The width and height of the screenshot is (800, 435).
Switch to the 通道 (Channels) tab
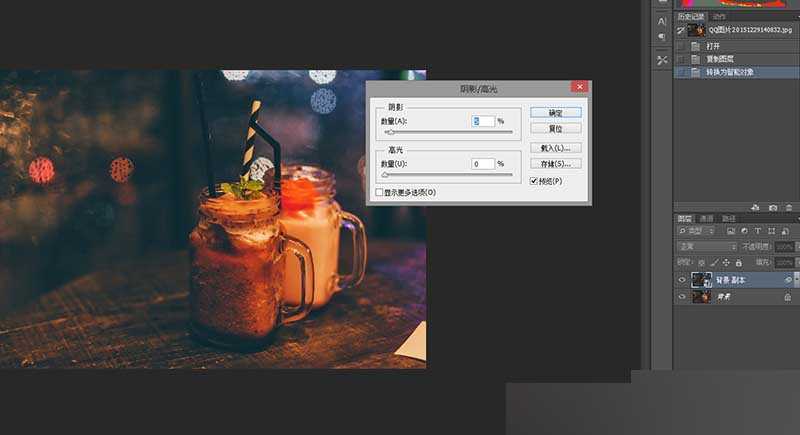coord(706,218)
